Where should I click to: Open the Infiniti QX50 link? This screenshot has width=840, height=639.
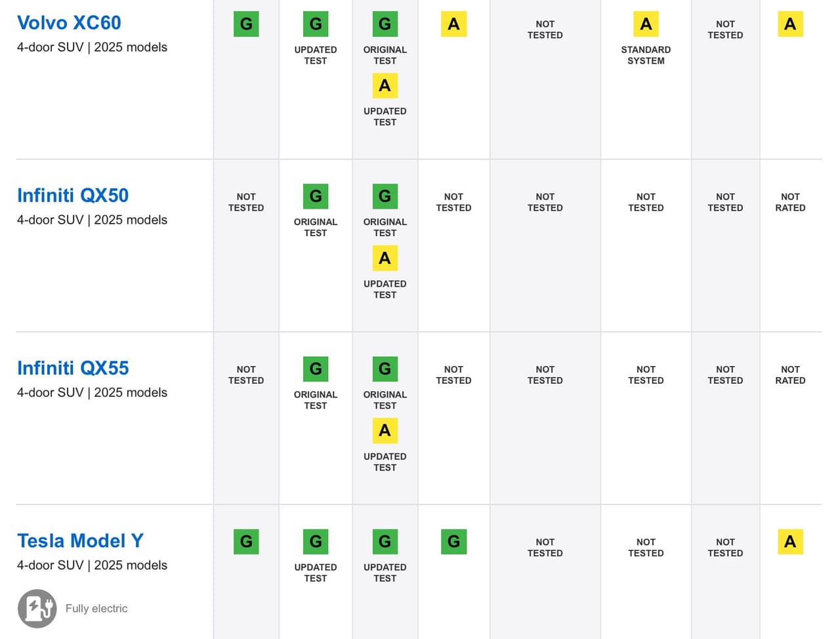(x=73, y=196)
